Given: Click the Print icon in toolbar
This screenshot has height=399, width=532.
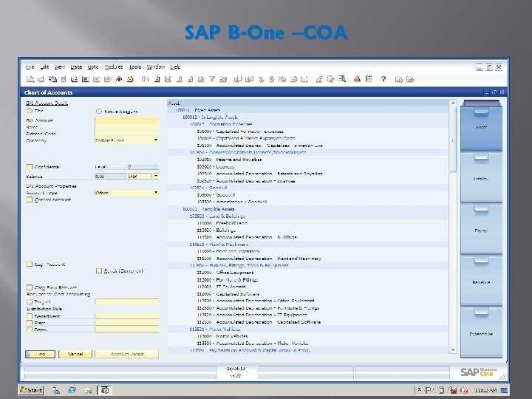Looking at the screenshot, I should 41,79.
